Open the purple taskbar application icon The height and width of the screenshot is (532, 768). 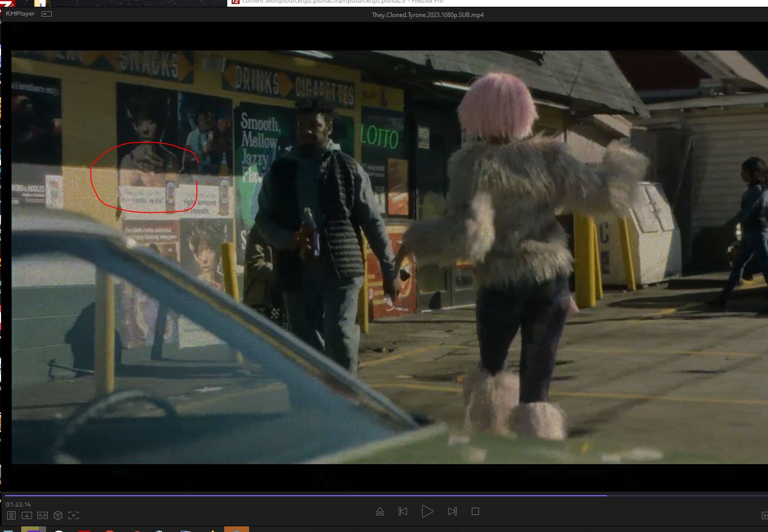point(34,529)
